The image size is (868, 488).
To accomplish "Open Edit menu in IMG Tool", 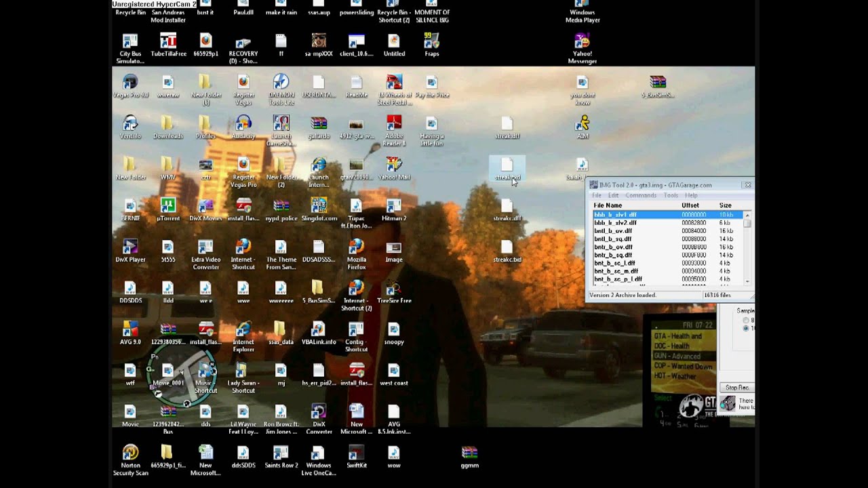I will point(613,195).
